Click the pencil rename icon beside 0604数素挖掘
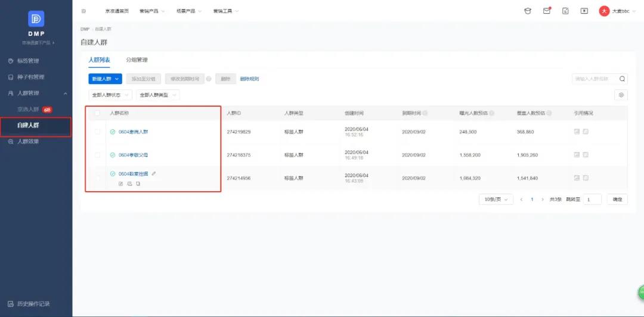Viewport: 644px width, 317px height. click(x=154, y=173)
